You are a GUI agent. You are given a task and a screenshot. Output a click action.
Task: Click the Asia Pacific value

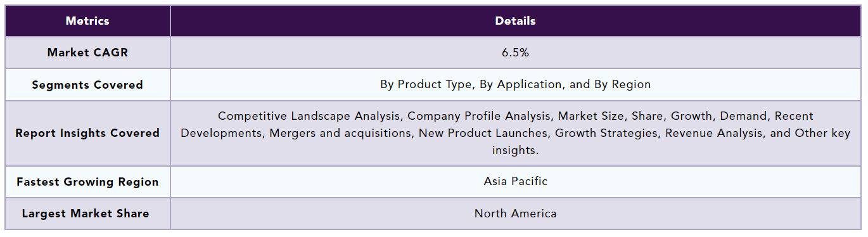coord(515,181)
